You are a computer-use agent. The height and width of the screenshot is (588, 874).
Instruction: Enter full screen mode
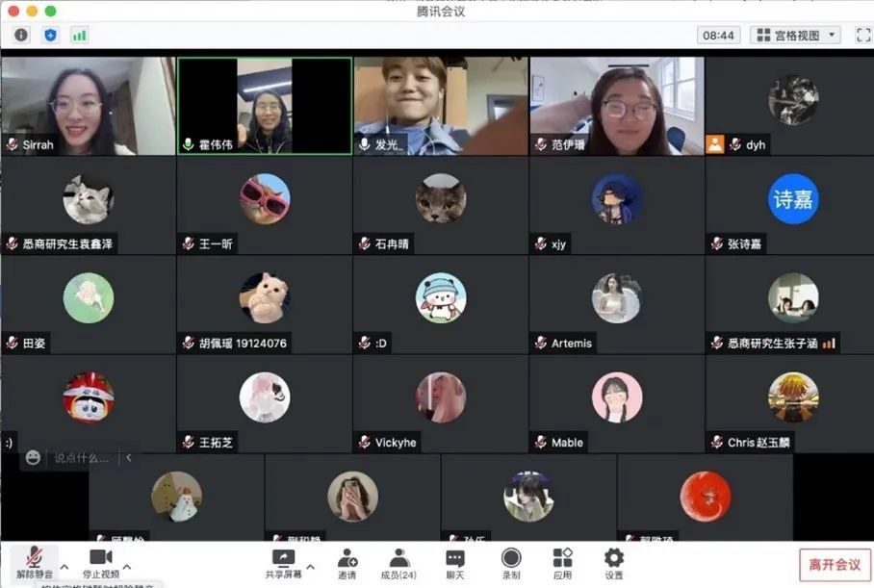coord(862,36)
